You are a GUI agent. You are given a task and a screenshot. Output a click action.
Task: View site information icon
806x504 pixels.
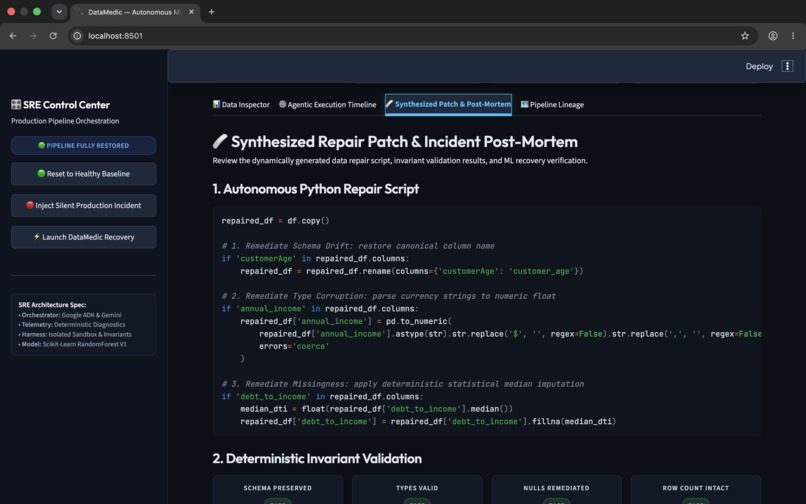77,36
